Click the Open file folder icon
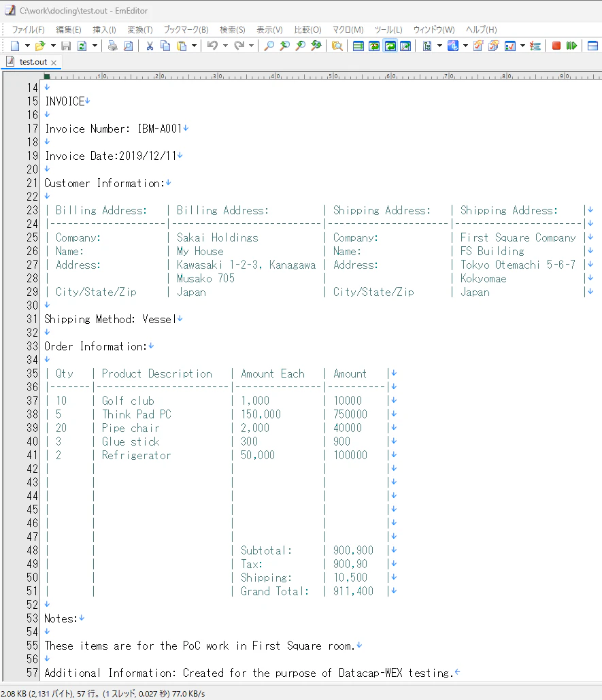The height and width of the screenshot is (700, 602). pos(40,46)
